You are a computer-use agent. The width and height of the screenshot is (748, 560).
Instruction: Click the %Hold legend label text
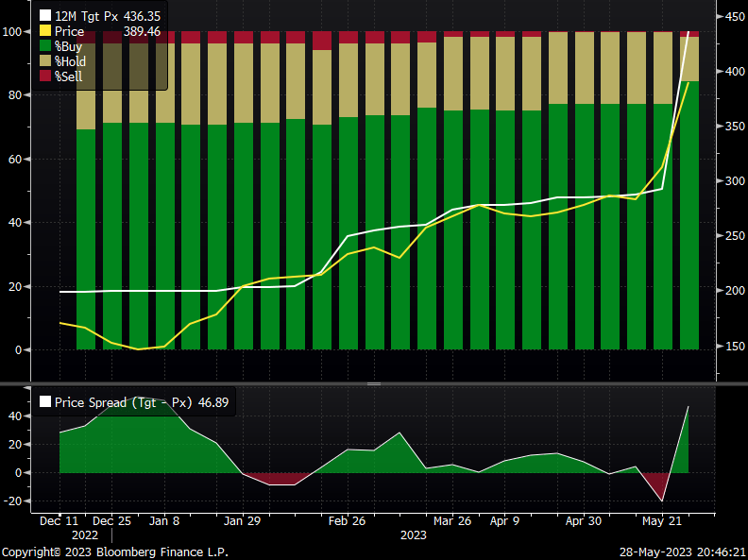71,61
